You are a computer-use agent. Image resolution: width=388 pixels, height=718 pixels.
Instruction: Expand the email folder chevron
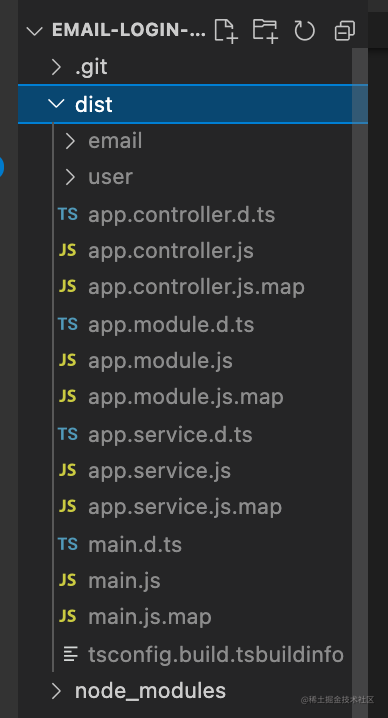click(x=70, y=141)
